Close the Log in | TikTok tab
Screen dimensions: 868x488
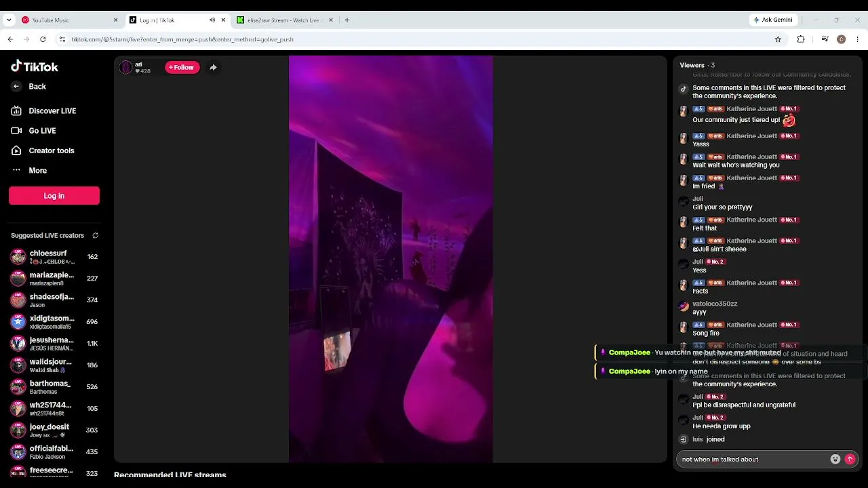pos(223,20)
